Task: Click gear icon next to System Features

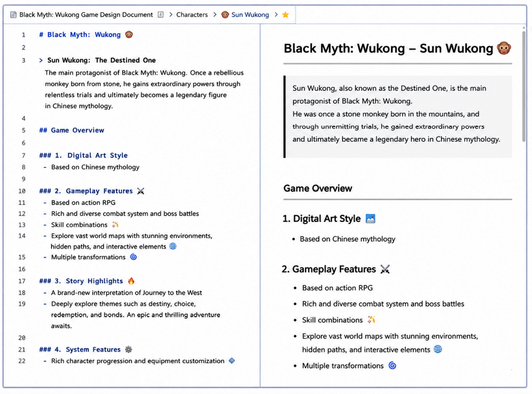Action: 128,350
